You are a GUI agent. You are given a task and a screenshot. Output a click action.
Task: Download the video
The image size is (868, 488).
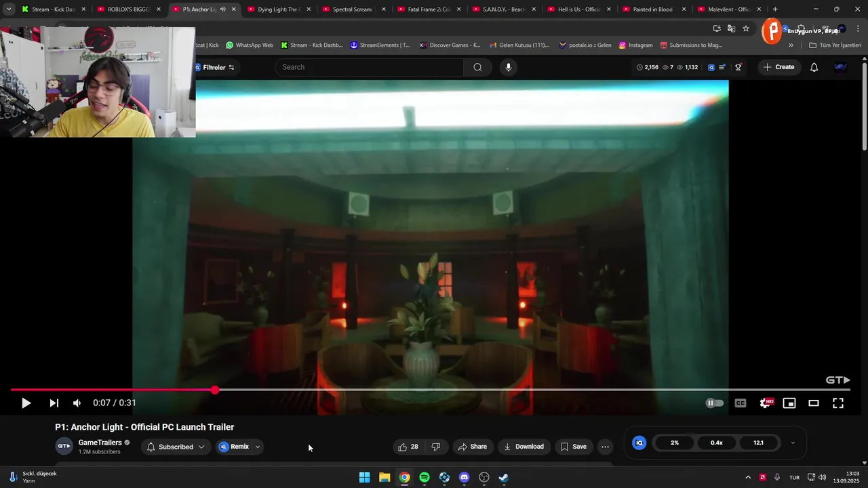pyautogui.click(x=524, y=447)
